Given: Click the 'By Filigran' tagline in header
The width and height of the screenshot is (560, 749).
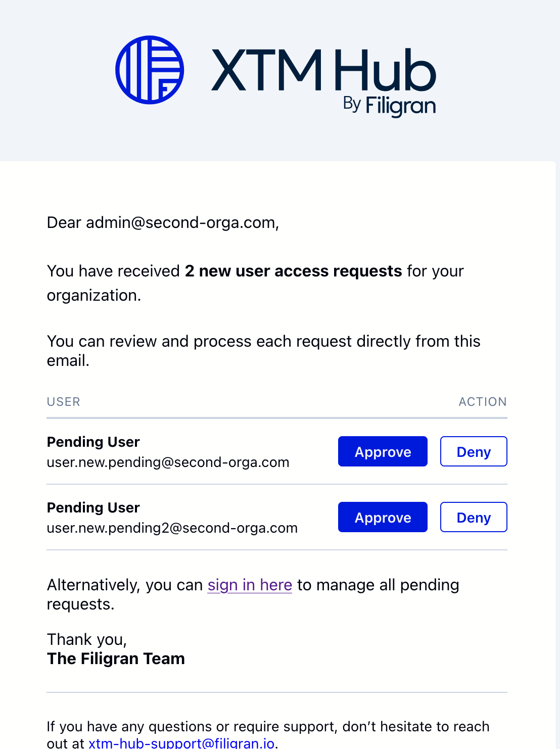Looking at the screenshot, I should (x=389, y=106).
